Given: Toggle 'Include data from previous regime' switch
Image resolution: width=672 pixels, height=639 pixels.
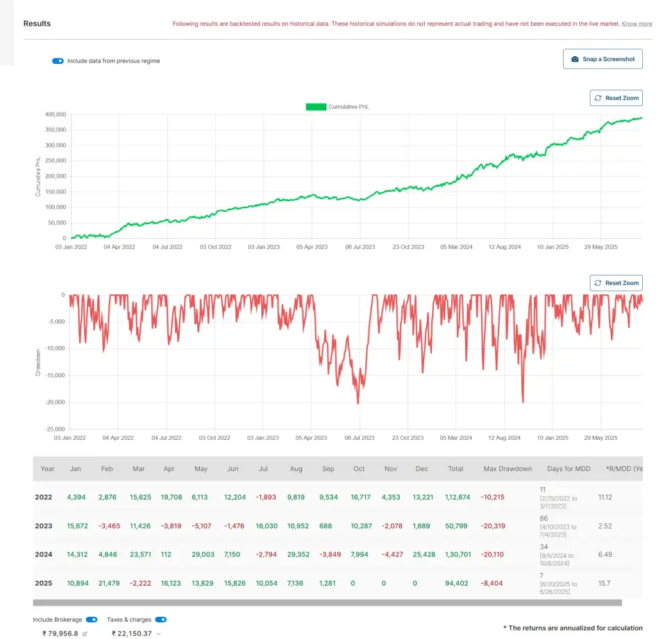Looking at the screenshot, I should click(58, 61).
